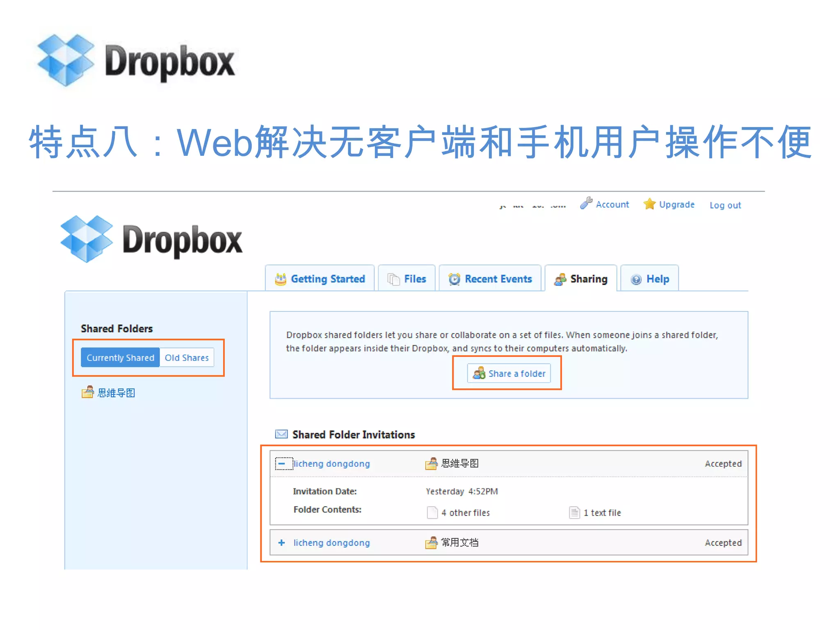Screen dimensions: 840x630
Task: Click the Recent Events clock icon
Action: pos(454,279)
